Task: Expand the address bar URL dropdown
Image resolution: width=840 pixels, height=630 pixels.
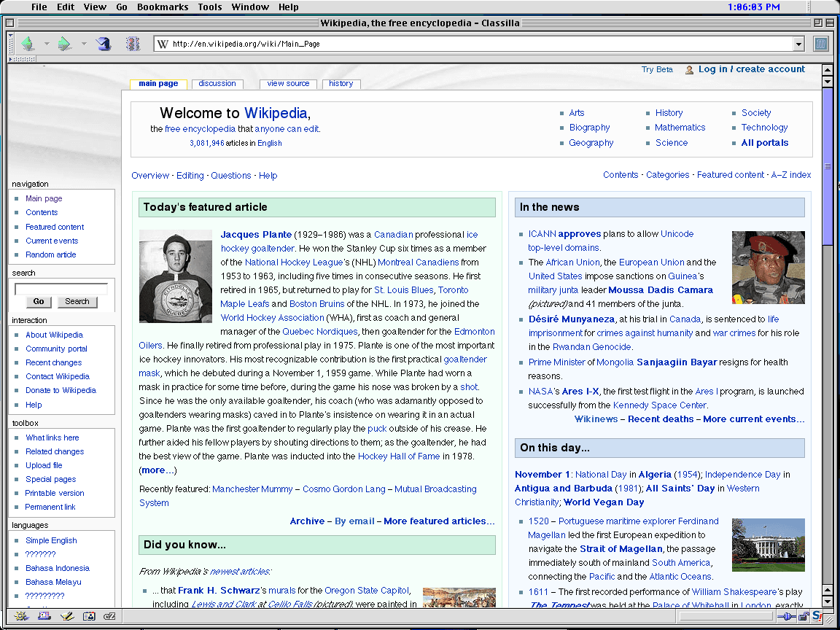Action: pos(800,44)
